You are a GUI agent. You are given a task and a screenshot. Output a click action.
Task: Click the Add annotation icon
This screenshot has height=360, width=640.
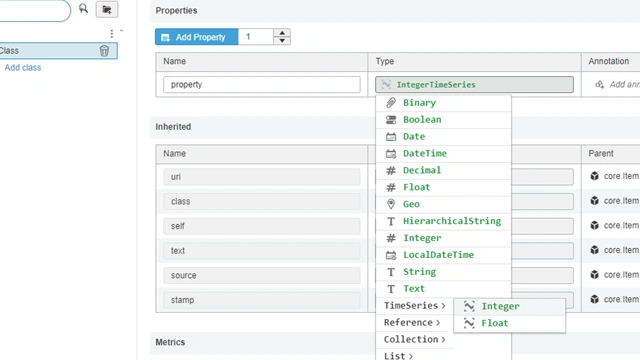point(599,84)
